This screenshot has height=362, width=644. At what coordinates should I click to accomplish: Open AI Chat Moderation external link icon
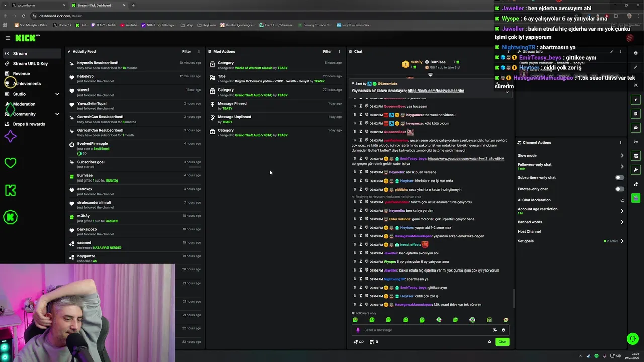coord(622,200)
